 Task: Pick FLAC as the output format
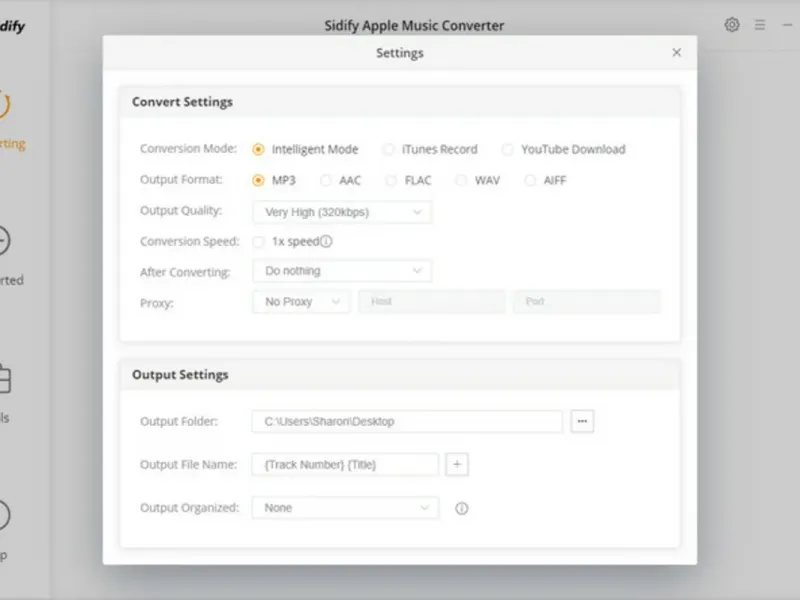391,181
